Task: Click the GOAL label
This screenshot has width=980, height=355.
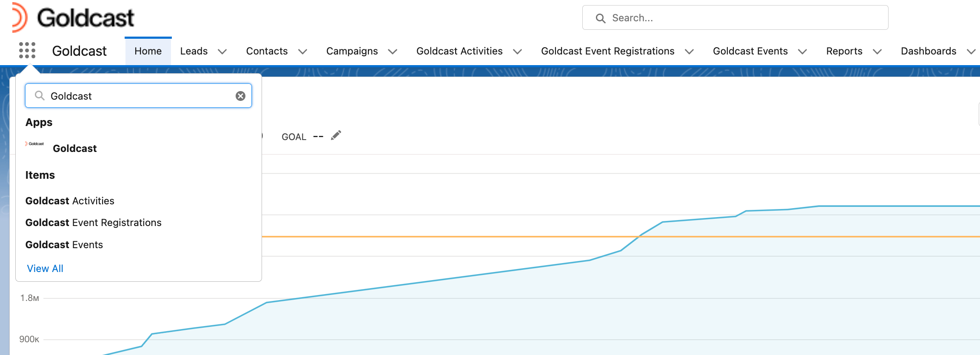Action: [x=294, y=137]
